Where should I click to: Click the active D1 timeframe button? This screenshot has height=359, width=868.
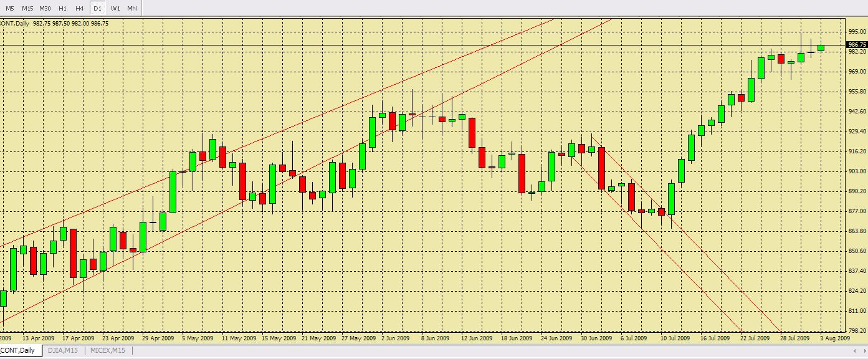click(x=97, y=8)
